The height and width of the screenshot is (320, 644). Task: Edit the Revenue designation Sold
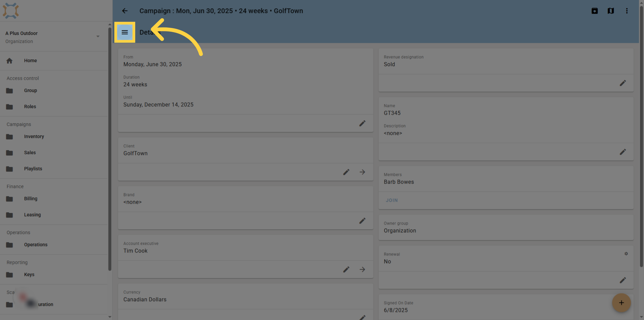point(623,83)
